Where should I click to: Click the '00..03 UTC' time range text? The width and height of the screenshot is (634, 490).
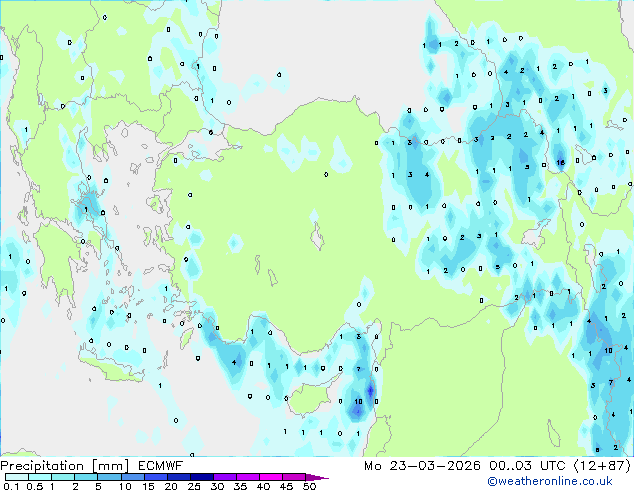coord(527,466)
